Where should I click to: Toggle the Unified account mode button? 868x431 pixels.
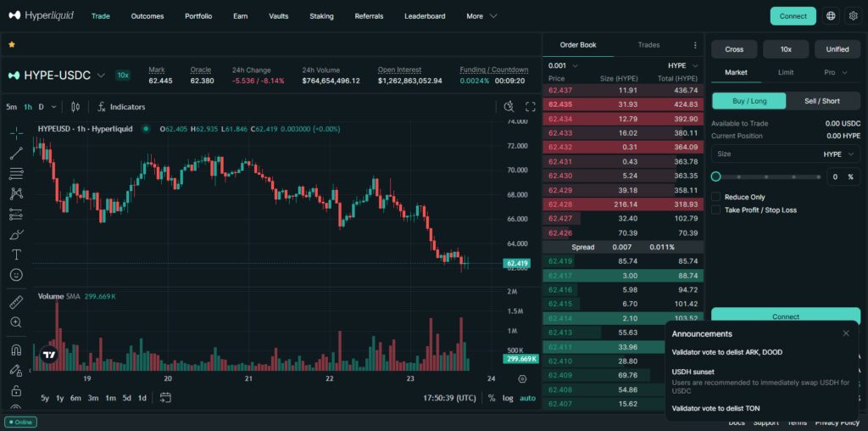click(x=837, y=49)
